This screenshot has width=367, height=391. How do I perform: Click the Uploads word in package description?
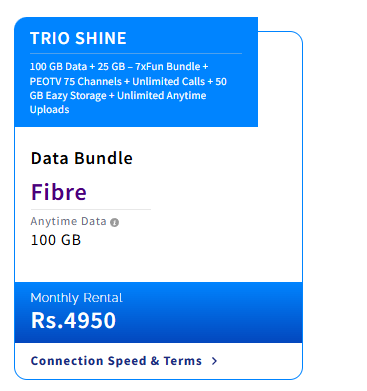click(x=50, y=110)
